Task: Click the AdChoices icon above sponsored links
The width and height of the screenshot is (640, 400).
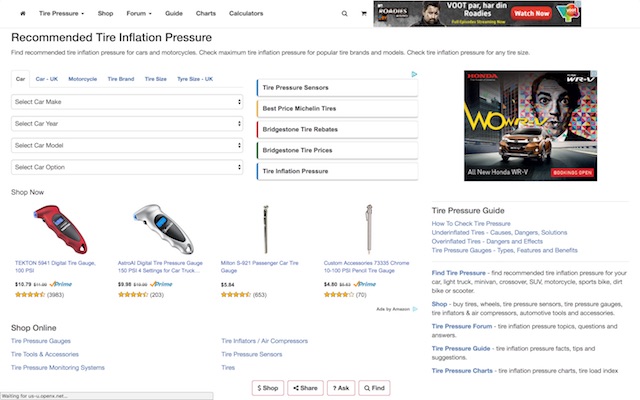Action: (x=414, y=74)
